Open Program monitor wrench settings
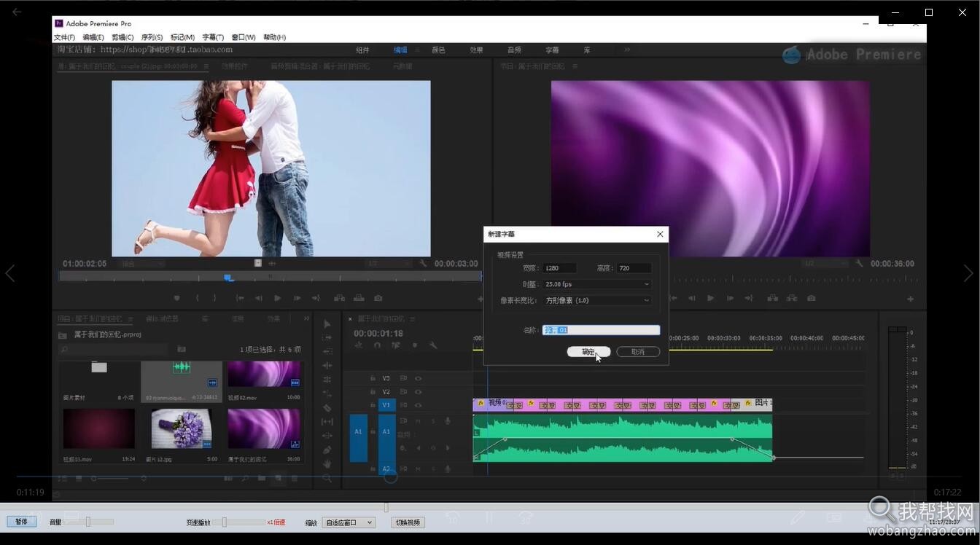Viewport: 980px width, 545px height. [x=859, y=264]
